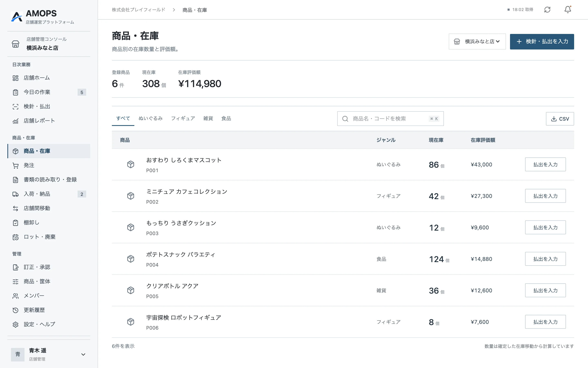Click the ¥43,000 valuation cell
The width and height of the screenshot is (588, 368).
coord(481,165)
